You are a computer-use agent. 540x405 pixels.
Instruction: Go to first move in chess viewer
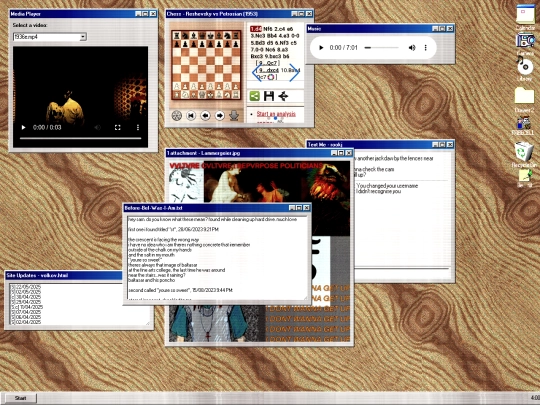[x=191, y=116]
